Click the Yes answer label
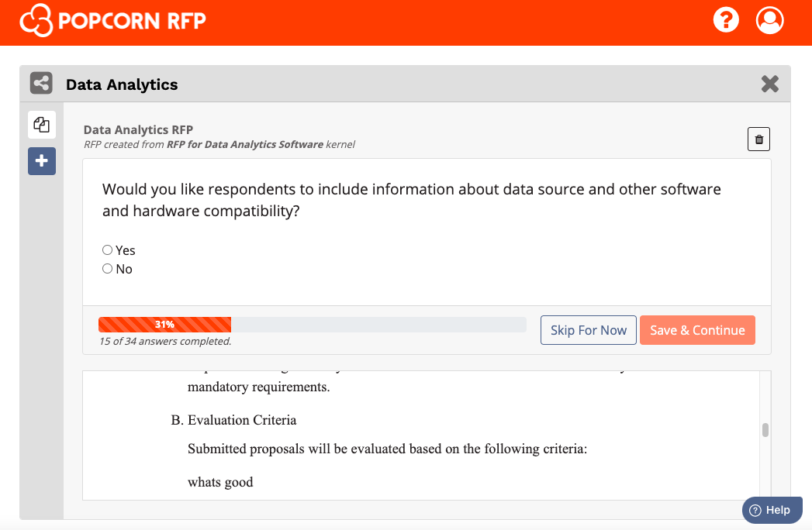This screenshot has height=530, width=812. (126, 250)
